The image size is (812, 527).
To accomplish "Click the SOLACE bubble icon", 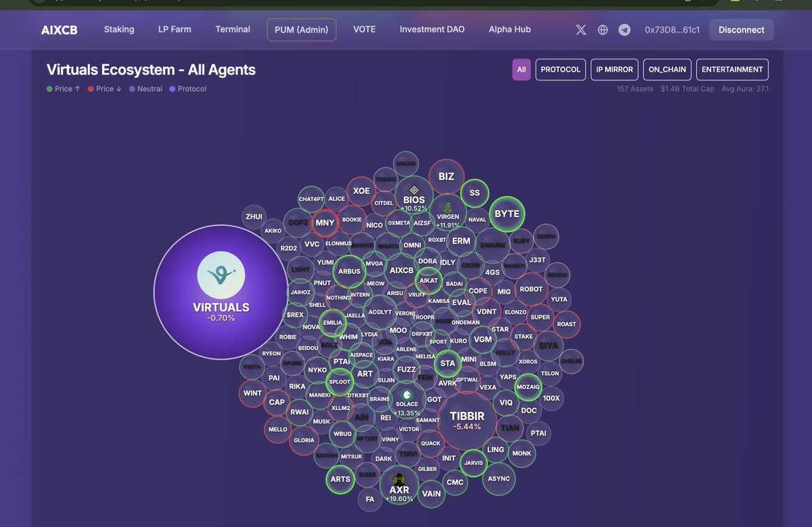I will 407,394.
